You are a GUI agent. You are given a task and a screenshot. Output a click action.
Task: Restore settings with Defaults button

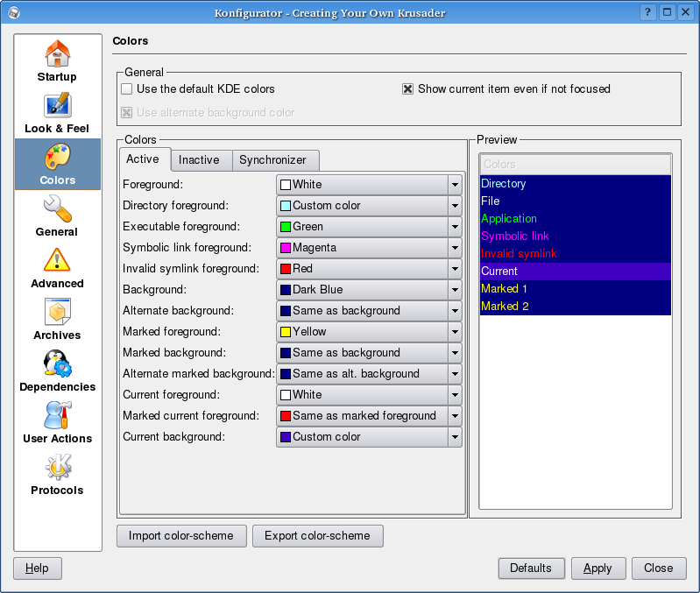pyautogui.click(x=531, y=568)
